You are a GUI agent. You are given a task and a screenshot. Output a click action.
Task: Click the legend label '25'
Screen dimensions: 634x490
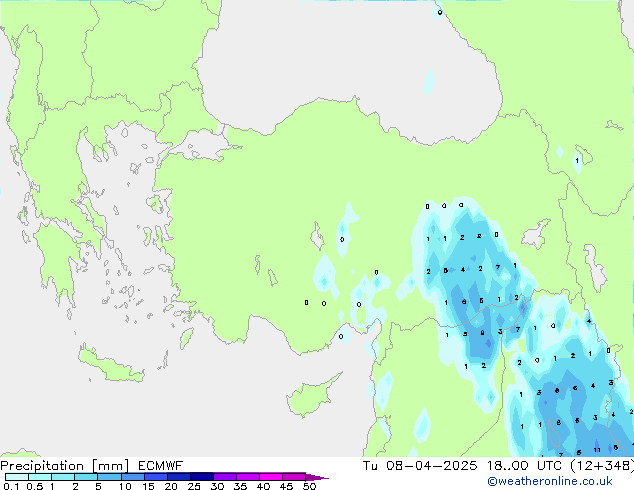pyautogui.click(x=194, y=486)
